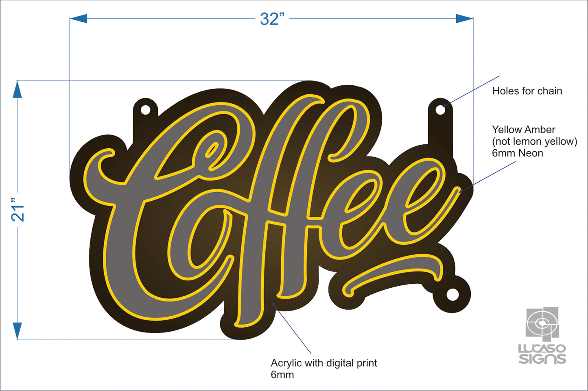The width and height of the screenshot is (588, 391).
Task: Click the Lucaso Signs target logo icon
Action: pyautogui.click(x=542, y=323)
